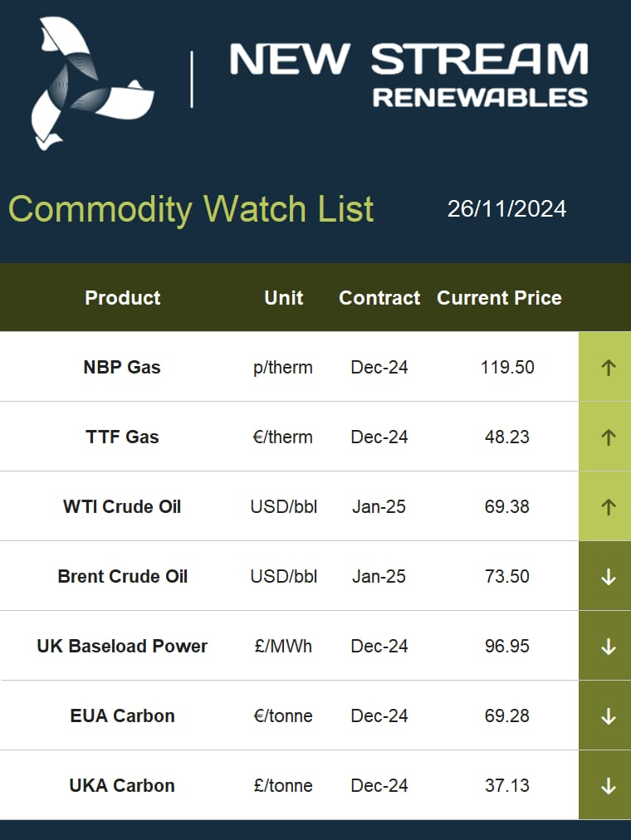Click the NEW STREAM RENEWABLES wordmark
The width and height of the screenshot is (631, 840).
click(408, 75)
